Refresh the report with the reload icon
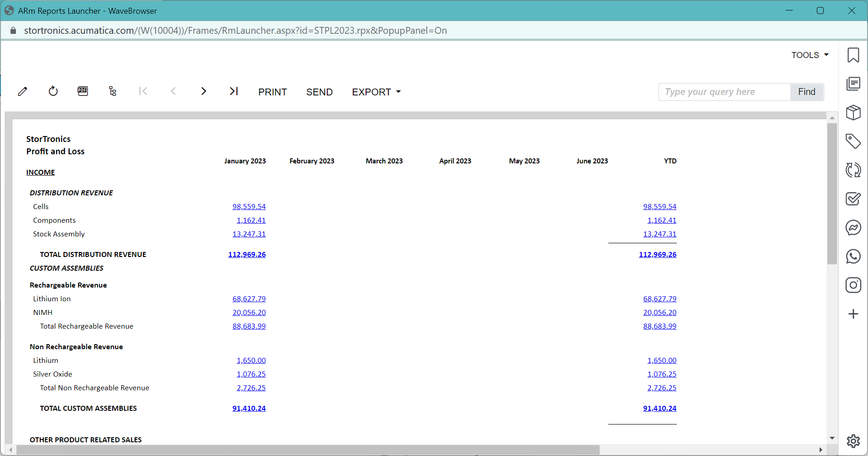The height and width of the screenshot is (456, 868). tap(53, 91)
